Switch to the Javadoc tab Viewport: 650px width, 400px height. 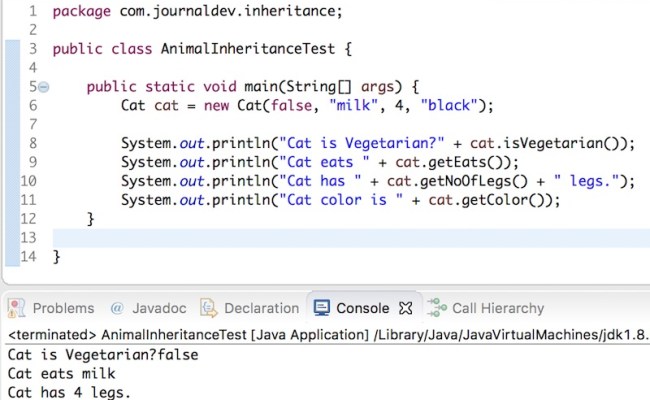159,308
